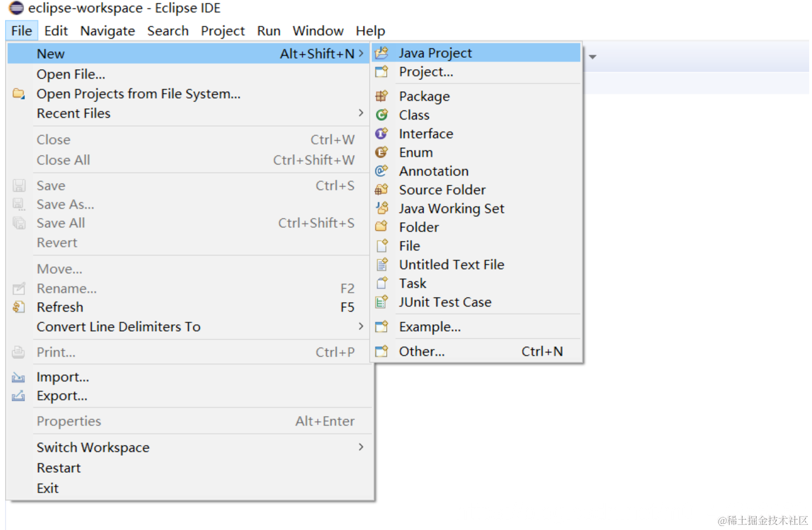
Task: Select Interface entry in the submenu
Action: click(476, 133)
